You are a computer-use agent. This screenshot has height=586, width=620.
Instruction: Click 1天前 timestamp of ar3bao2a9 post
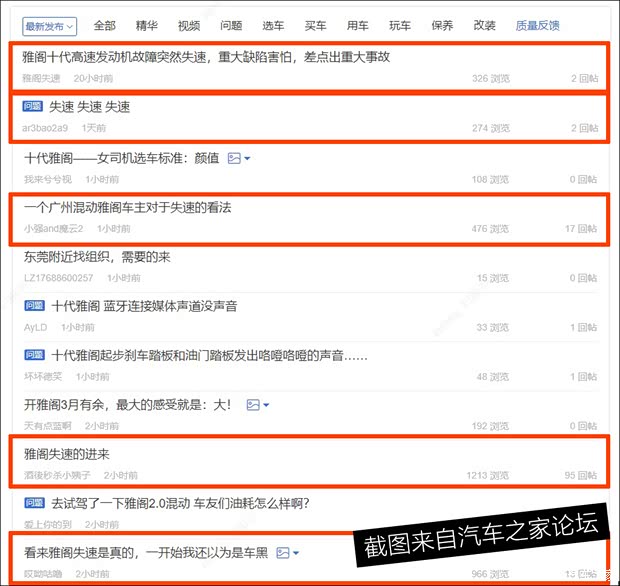(94, 128)
